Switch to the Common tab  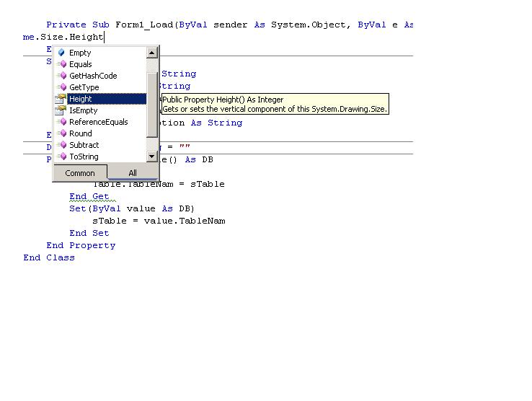click(80, 173)
